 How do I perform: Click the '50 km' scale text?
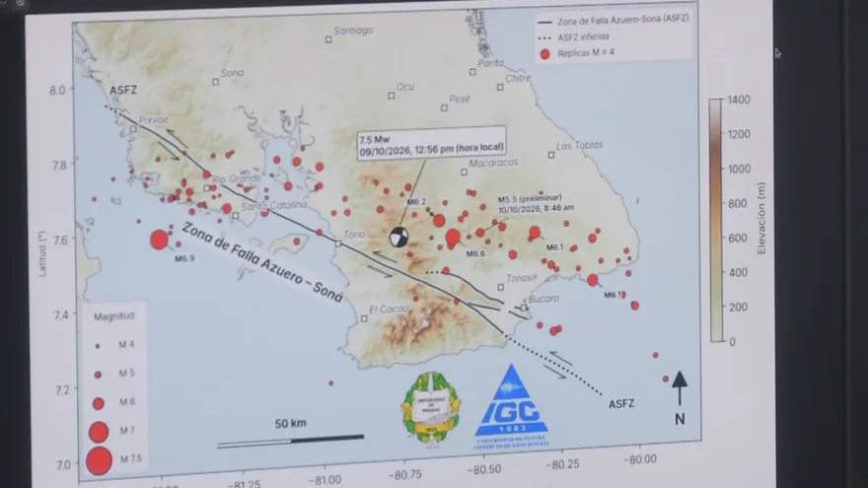point(291,423)
